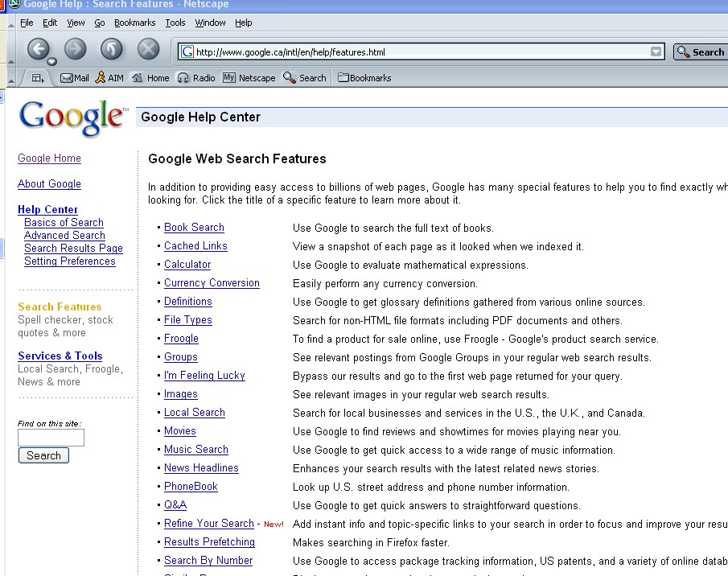Open the Bookmarks folder in personal toolbar
The height and width of the screenshot is (576, 728).
click(x=364, y=78)
